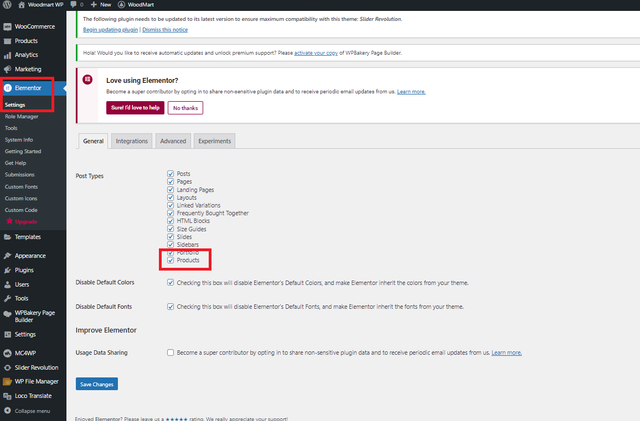Click activate your copy link
Viewport: 640px width, 421px height.
316,53
